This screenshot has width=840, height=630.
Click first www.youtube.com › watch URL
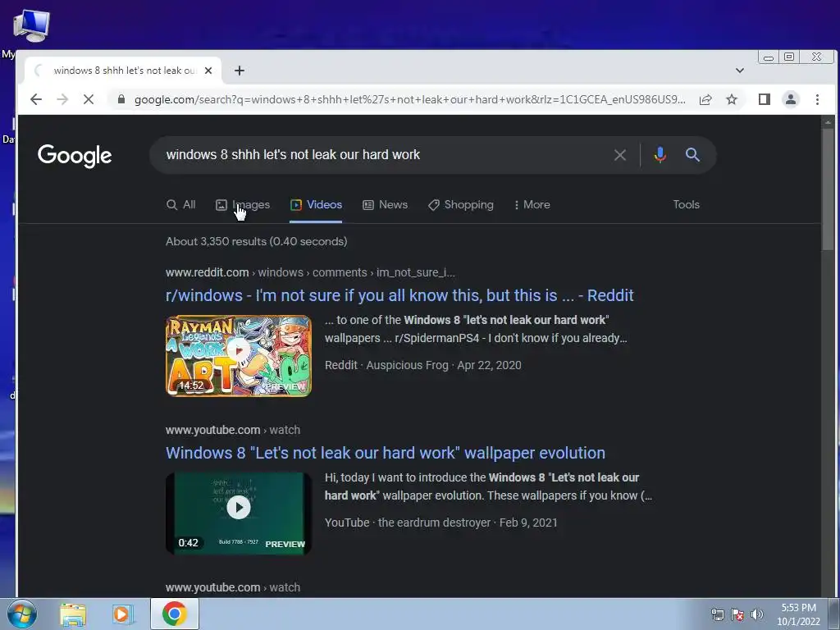coord(233,430)
